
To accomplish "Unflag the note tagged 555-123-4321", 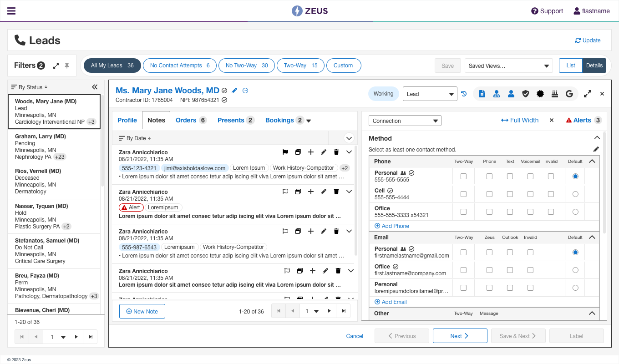I will pos(285,152).
